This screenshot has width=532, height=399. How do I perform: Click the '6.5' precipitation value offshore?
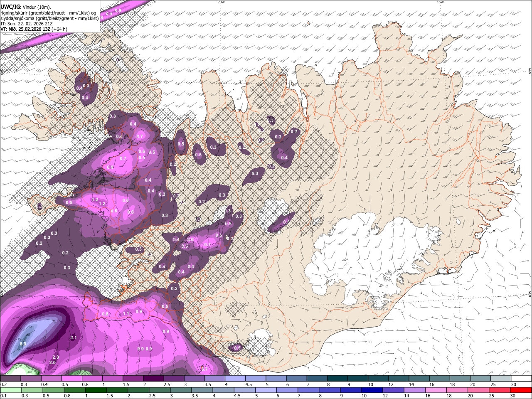23,344
